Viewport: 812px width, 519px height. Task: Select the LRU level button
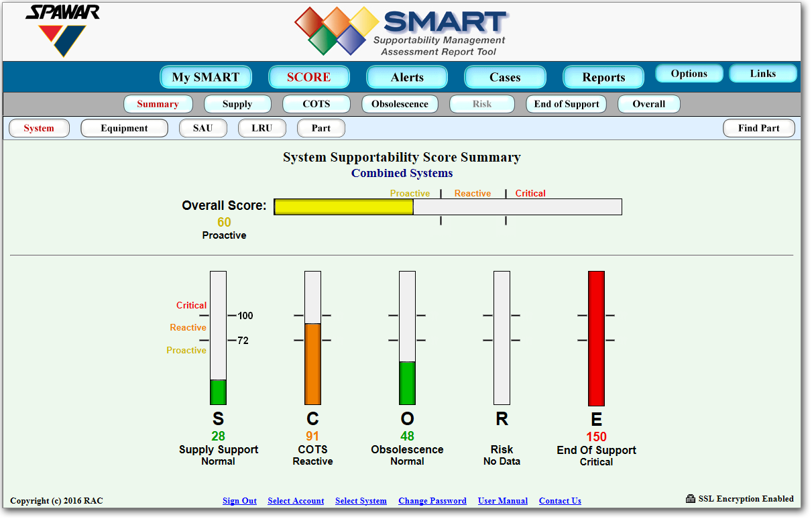[262, 128]
